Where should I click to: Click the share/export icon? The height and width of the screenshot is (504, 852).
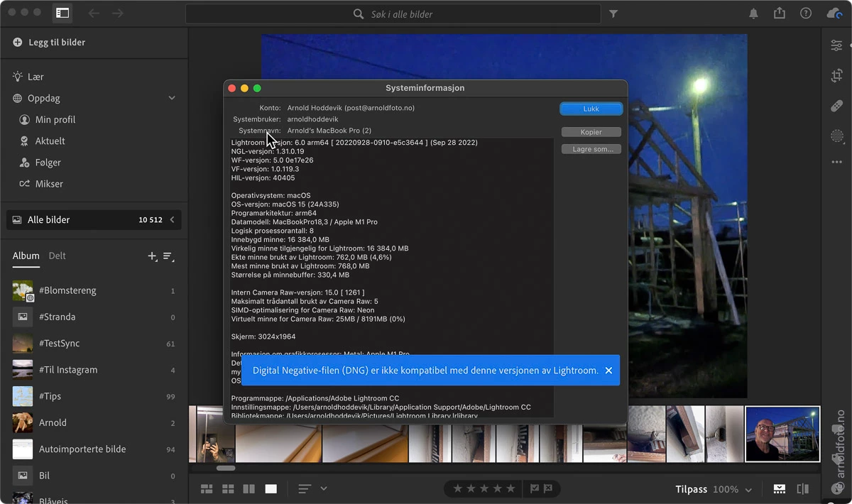(780, 13)
